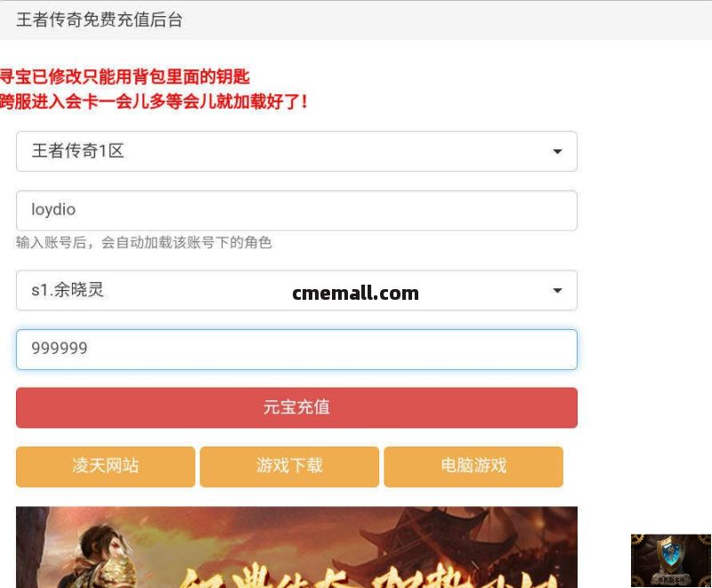712x588 pixels.
Task: Open the 凌天网站 link button
Action: (x=105, y=466)
